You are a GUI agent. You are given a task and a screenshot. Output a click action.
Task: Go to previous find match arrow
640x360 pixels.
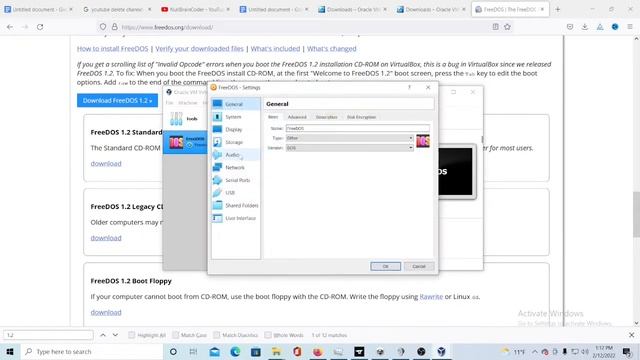[x=103, y=335]
